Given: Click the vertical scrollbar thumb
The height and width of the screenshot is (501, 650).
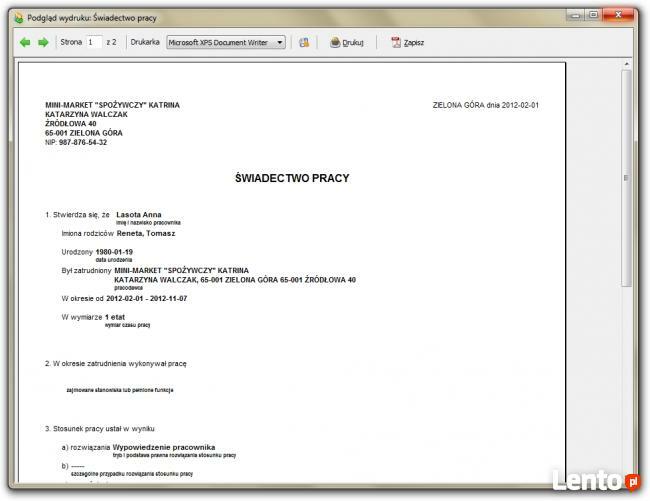Looking at the screenshot, I should pyautogui.click(x=627, y=180).
